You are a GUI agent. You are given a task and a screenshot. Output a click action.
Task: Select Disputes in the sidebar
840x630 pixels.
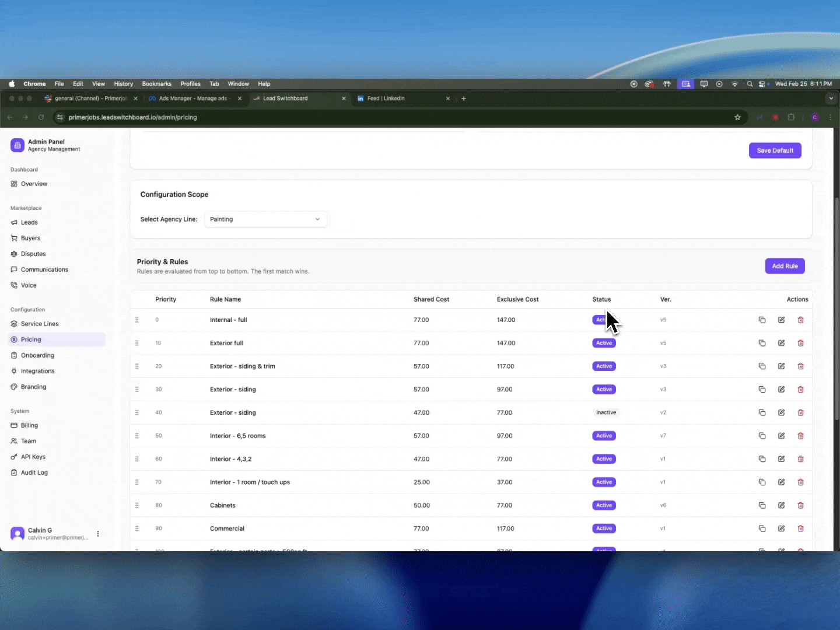(x=33, y=254)
